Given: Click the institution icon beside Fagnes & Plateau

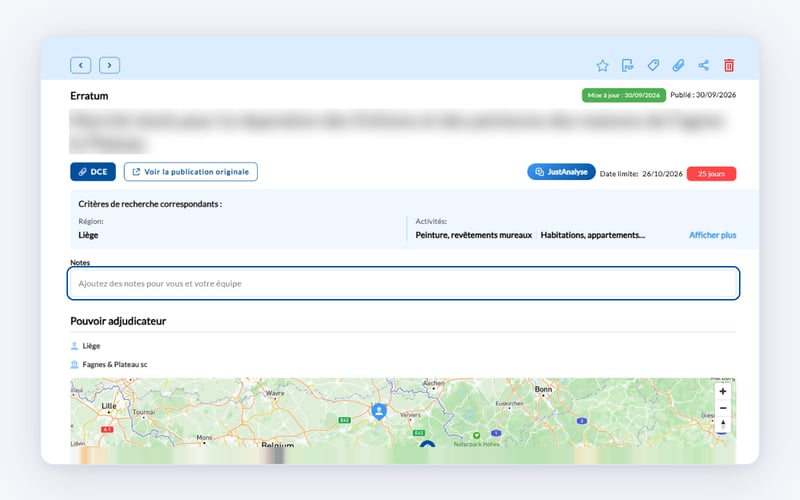Looking at the screenshot, I should click(x=74, y=364).
